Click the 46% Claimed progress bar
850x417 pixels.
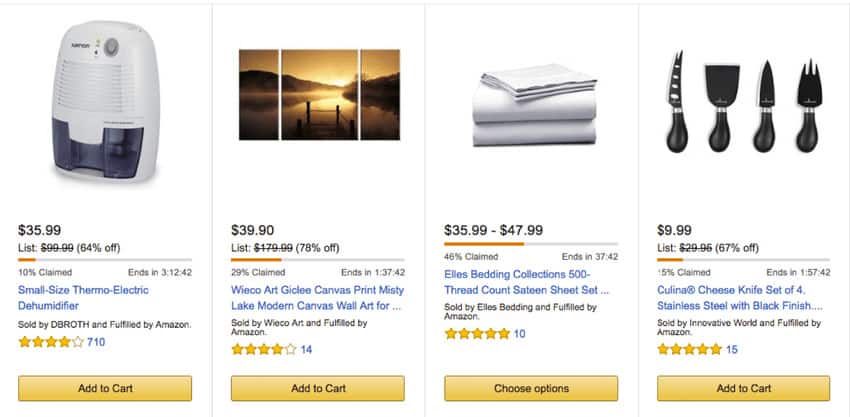pos(531,244)
